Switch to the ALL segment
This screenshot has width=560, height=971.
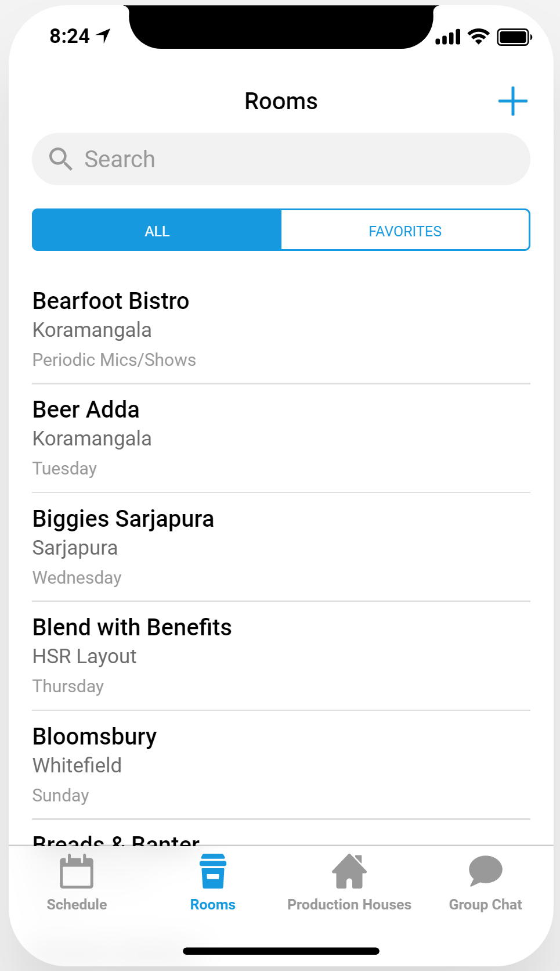pyautogui.click(x=157, y=231)
